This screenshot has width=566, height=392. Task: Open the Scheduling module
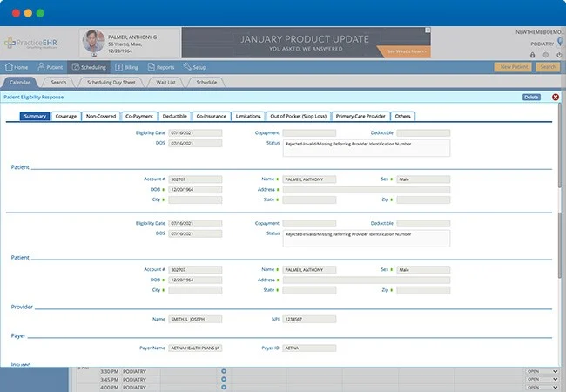(88, 66)
